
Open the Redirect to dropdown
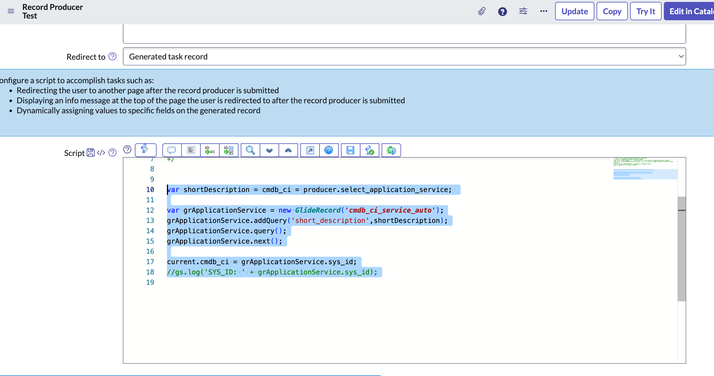pyautogui.click(x=404, y=56)
